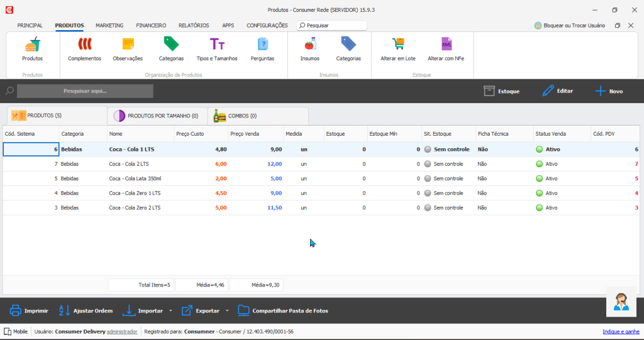Click the Pesquisar aqui search field
Screen dimensions: 644x340
(85, 91)
